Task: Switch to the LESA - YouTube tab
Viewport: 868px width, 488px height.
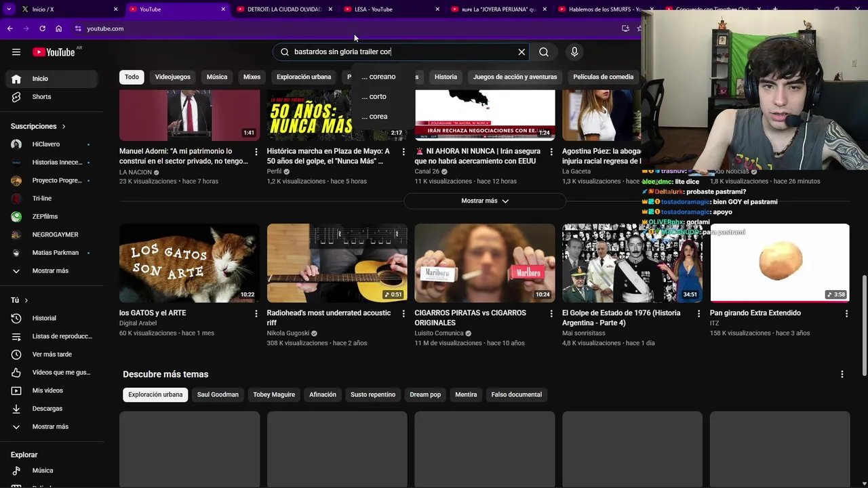Action: point(391,9)
